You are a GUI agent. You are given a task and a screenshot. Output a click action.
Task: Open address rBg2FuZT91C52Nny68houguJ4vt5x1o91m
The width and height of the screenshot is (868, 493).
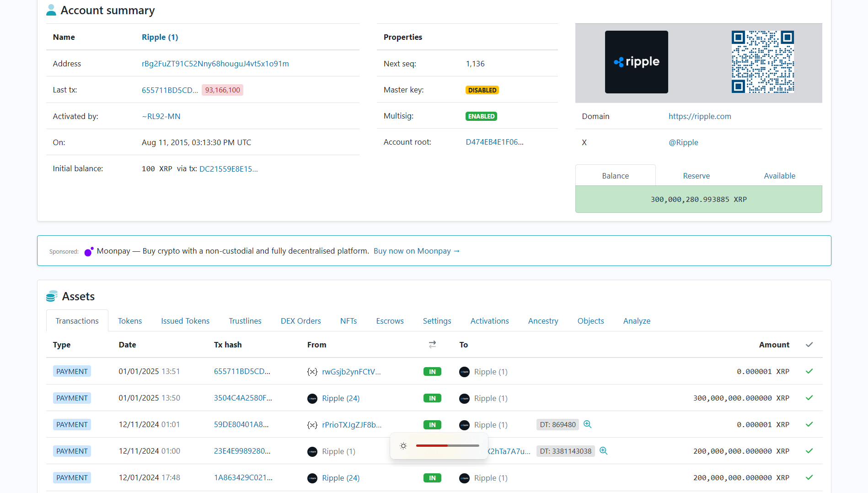215,64
